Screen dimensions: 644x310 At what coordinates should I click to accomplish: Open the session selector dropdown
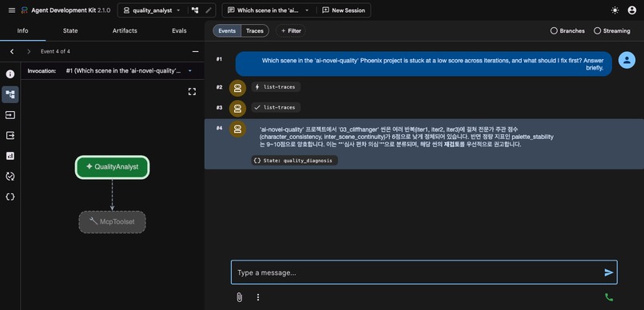click(268, 10)
